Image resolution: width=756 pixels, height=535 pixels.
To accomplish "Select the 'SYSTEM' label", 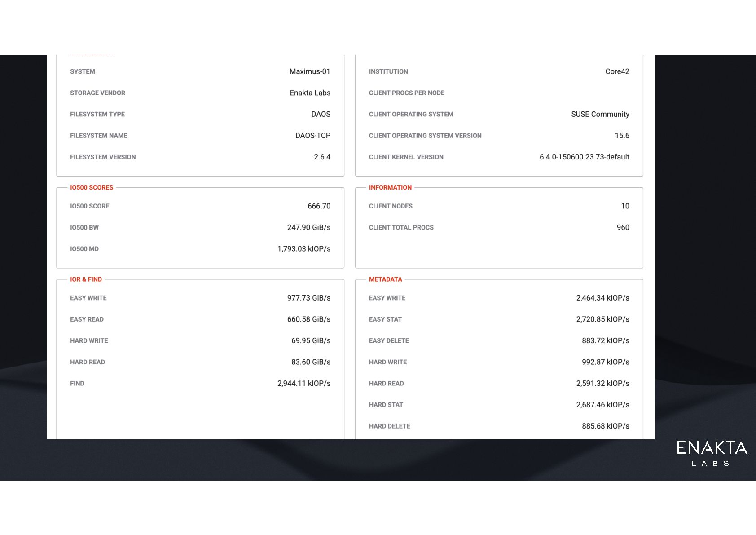I will point(83,71).
